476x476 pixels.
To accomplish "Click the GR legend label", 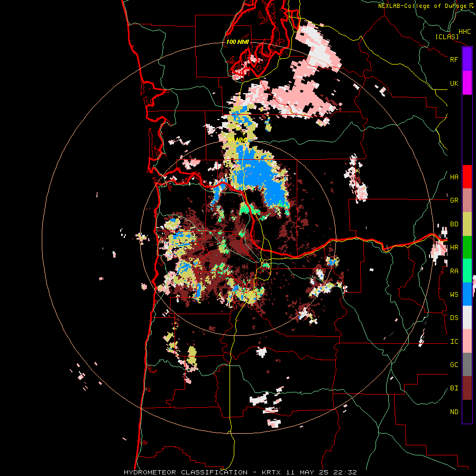I will click(454, 200).
